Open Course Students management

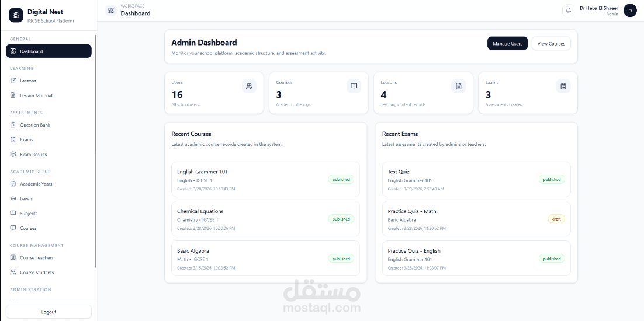coord(49,273)
